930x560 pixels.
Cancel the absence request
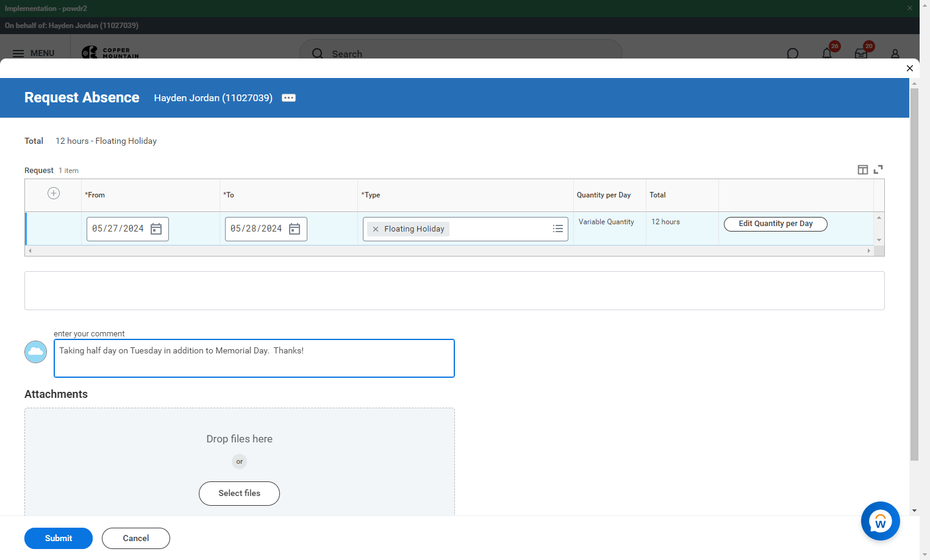click(x=136, y=538)
